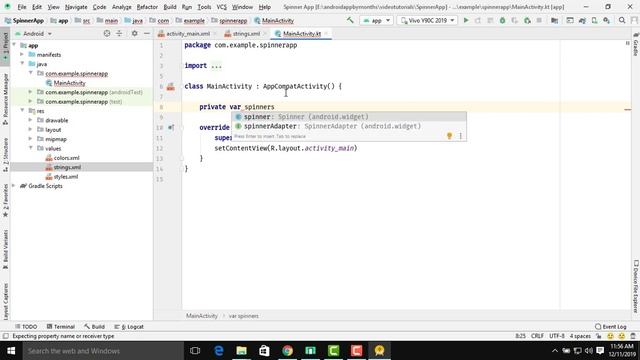Open the VCS menu
Viewport: 640px width, 360px height.
pos(221,7)
